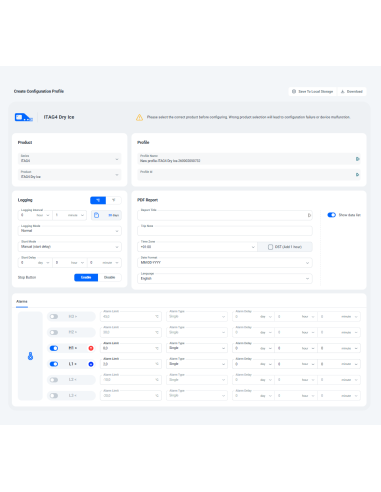Open the Start Mode dropdown

[x=69, y=247]
